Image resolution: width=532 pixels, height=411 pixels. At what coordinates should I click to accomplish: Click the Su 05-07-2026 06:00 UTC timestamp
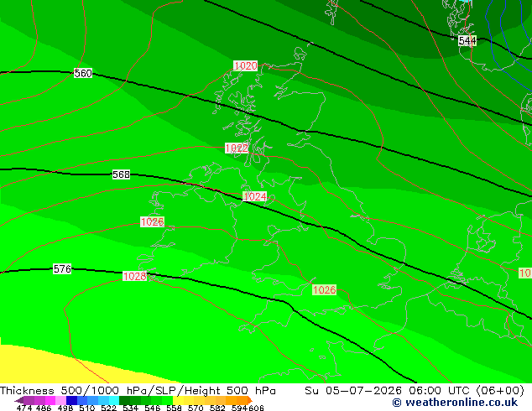(415, 390)
